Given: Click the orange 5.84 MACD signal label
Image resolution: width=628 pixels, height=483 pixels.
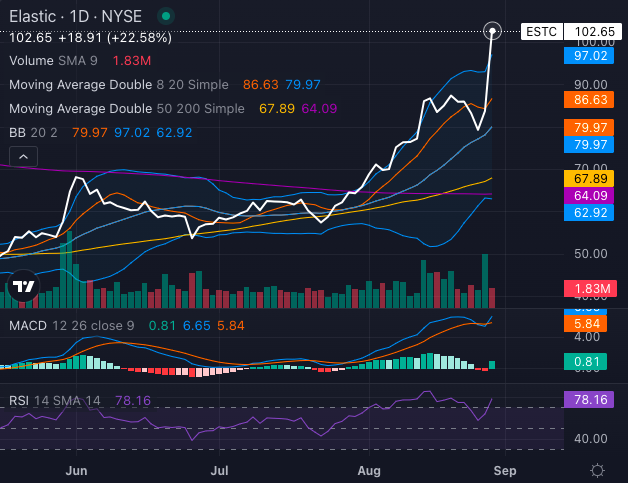Looking at the screenshot, I should pos(585,324).
